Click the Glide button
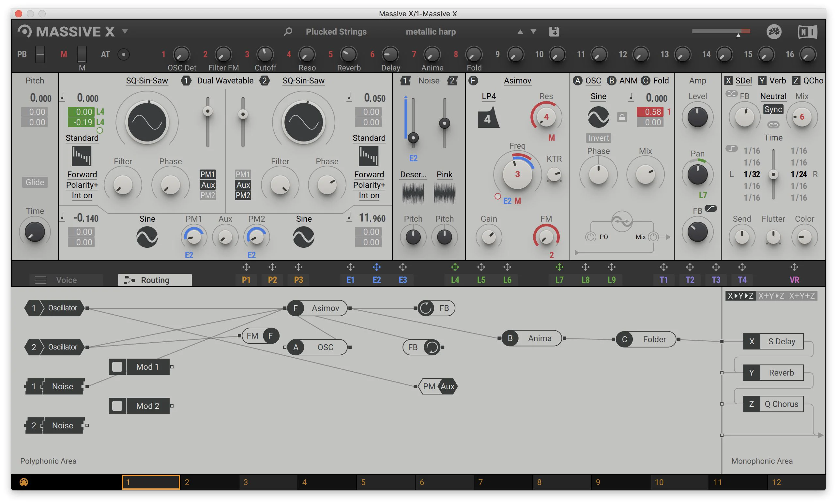Image resolution: width=837 pixels, height=504 pixels. tap(34, 182)
